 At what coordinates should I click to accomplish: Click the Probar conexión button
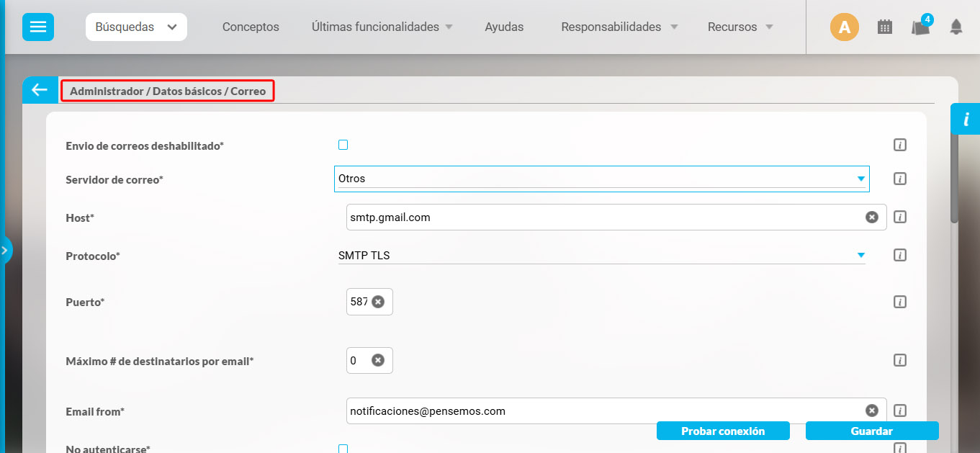(723, 431)
